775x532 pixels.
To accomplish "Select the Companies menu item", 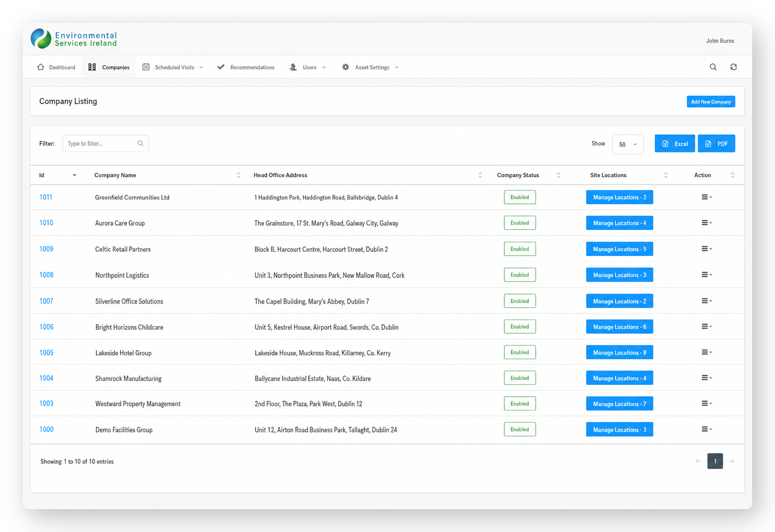I will pos(109,67).
